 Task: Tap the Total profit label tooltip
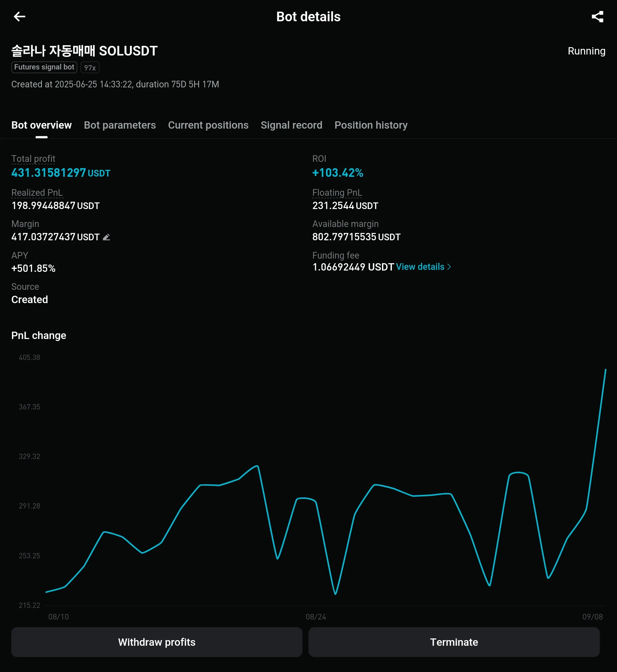(33, 159)
